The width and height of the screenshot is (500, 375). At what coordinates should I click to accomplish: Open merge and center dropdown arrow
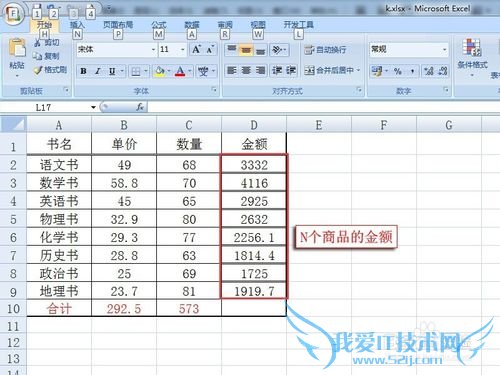click(359, 70)
